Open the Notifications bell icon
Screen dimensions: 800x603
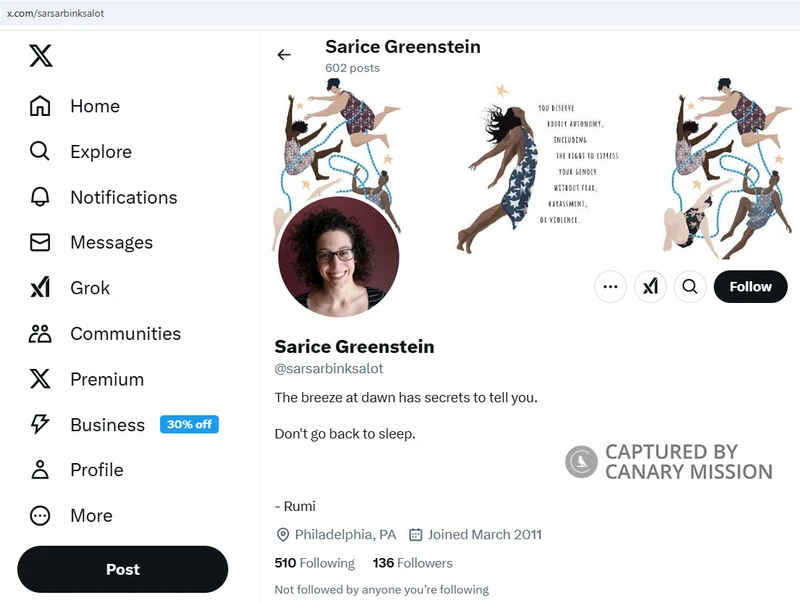pyautogui.click(x=40, y=197)
